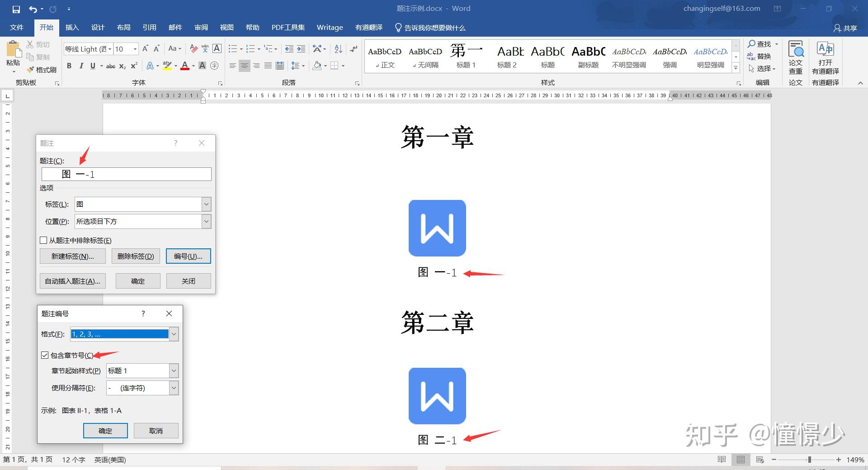Open the text effects icon
This screenshot has width=868, height=470.
click(x=150, y=66)
